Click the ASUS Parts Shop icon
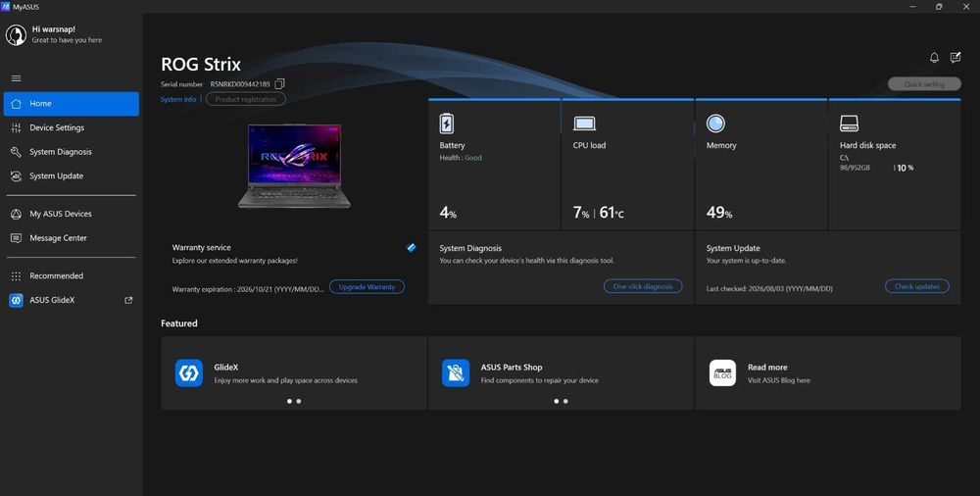 tap(456, 372)
